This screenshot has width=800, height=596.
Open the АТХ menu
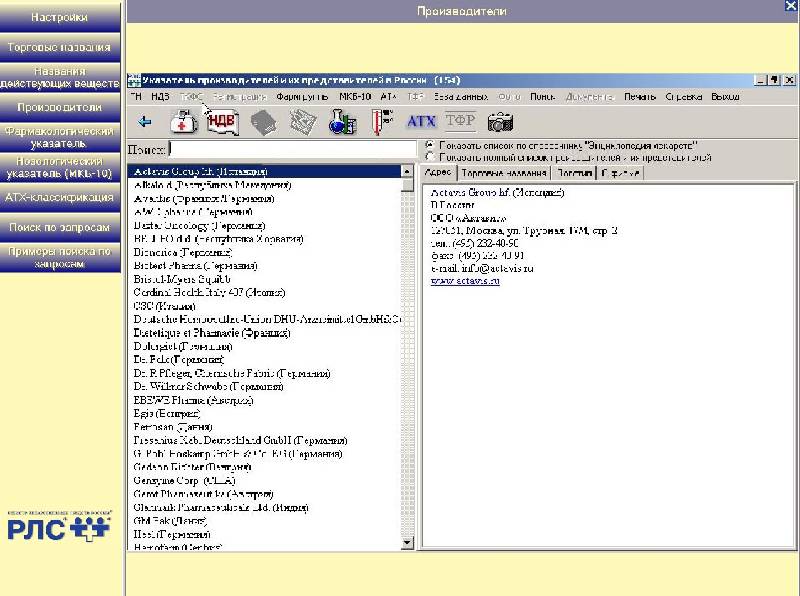click(389, 96)
